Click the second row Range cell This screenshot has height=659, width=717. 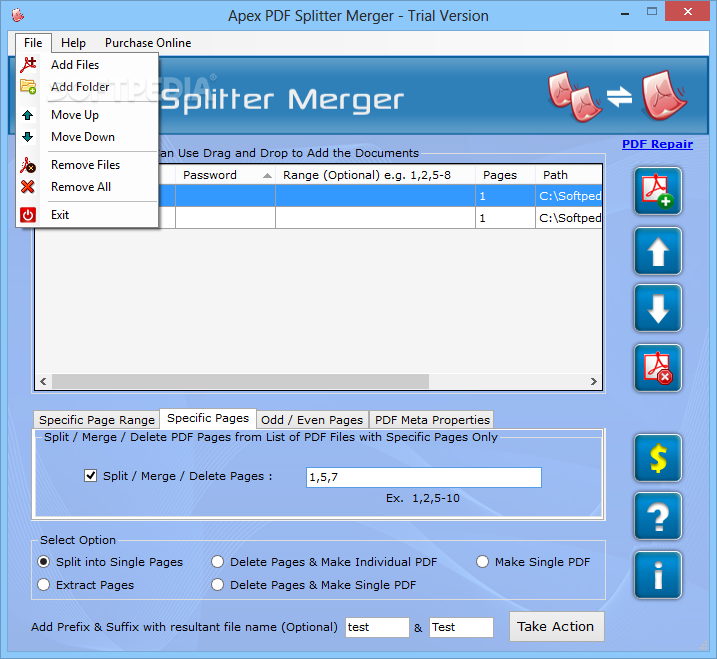pyautogui.click(x=375, y=218)
